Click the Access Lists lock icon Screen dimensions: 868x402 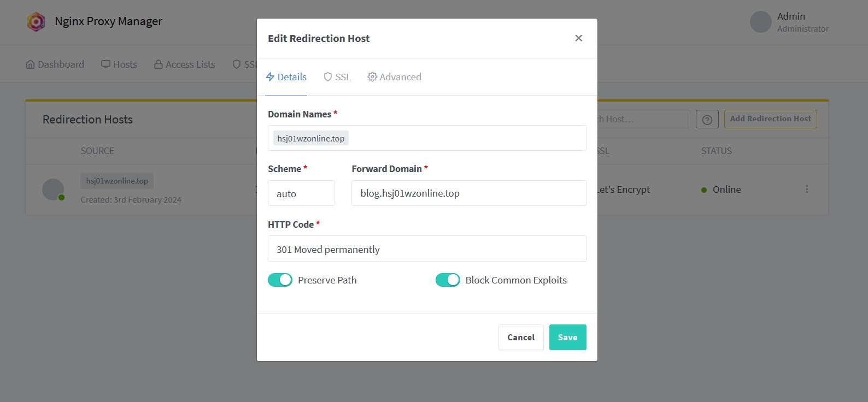pos(159,64)
